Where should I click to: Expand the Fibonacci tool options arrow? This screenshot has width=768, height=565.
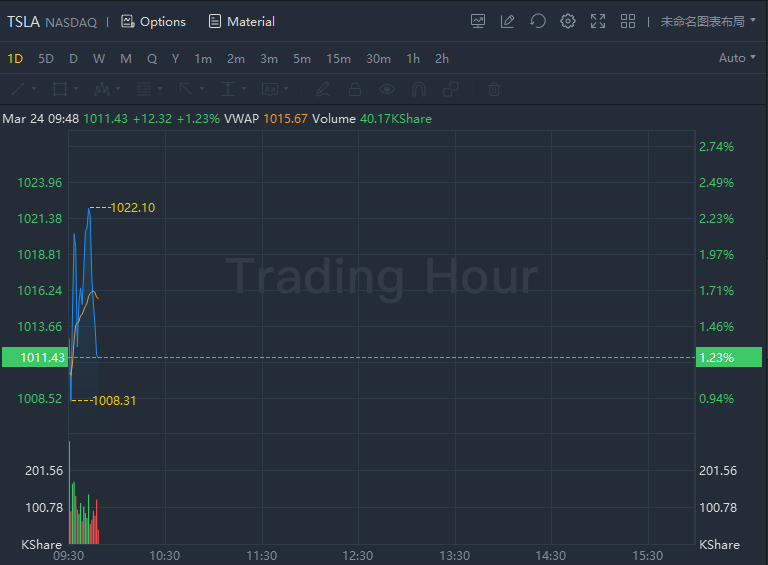click(x=160, y=89)
